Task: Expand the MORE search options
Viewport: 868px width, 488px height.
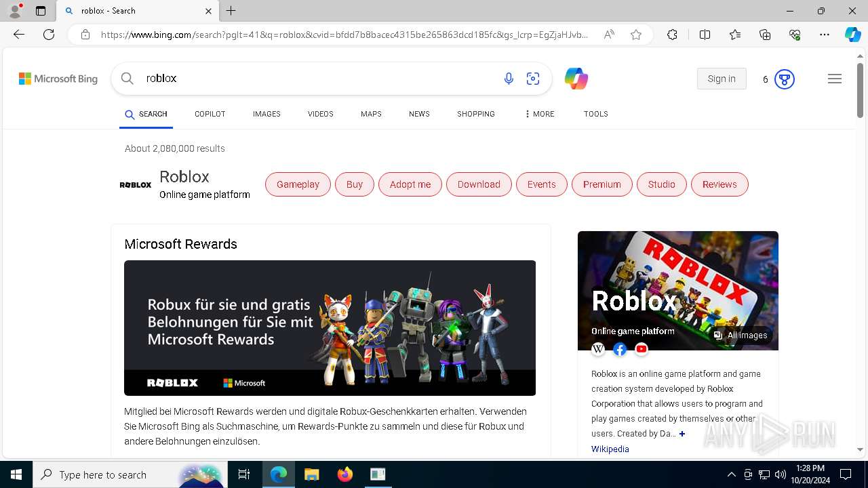Action: [539, 114]
